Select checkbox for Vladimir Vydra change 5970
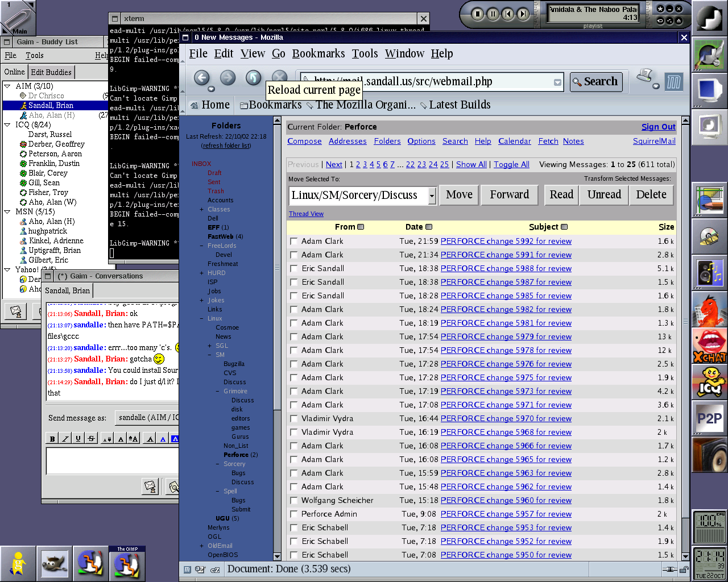Image resolution: width=728 pixels, height=582 pixels. (294, 419)
